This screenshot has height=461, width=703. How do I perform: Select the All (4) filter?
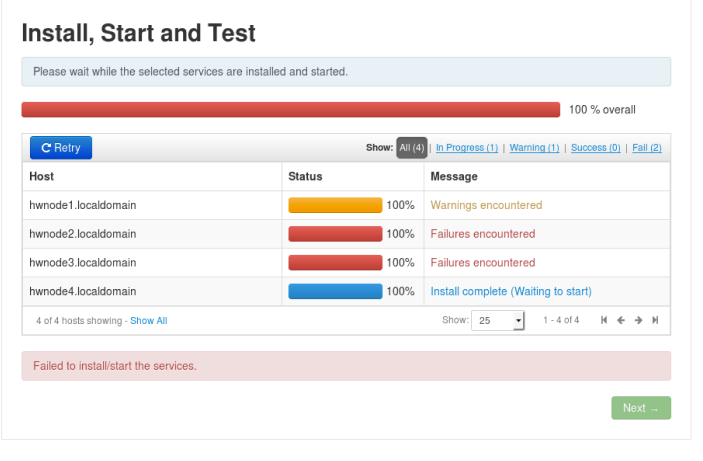(412, 148)
